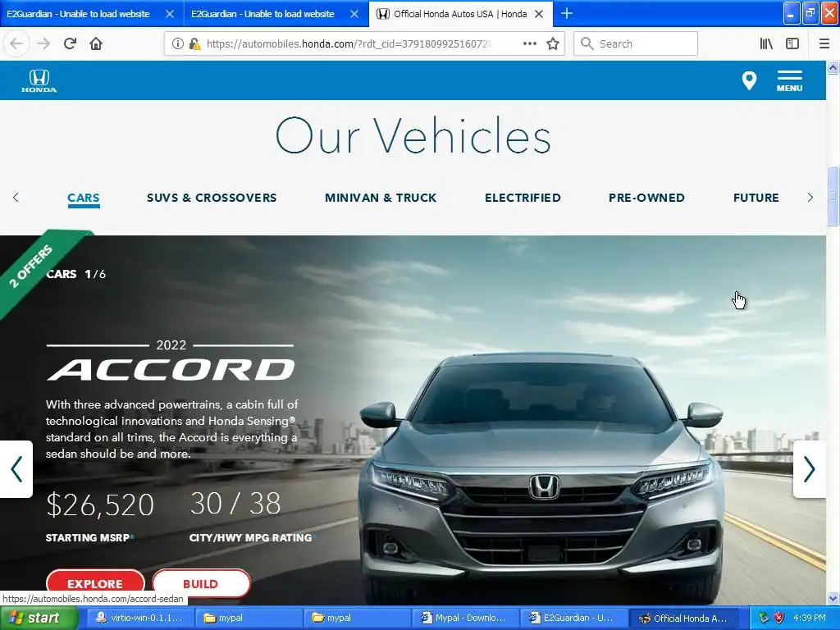Open Mypal - Downlo... taskbar item
This screenshot has height=630, width=840.
[464, 618]
